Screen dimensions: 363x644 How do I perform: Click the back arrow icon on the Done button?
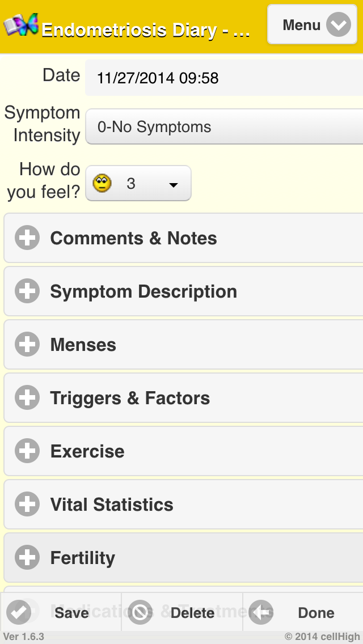(261, 612)
